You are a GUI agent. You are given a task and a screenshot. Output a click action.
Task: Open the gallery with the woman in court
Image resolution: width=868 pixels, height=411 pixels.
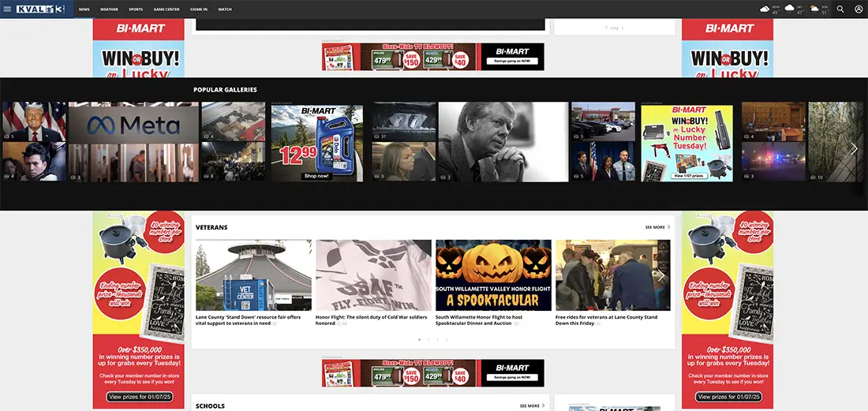pos(403,162)
